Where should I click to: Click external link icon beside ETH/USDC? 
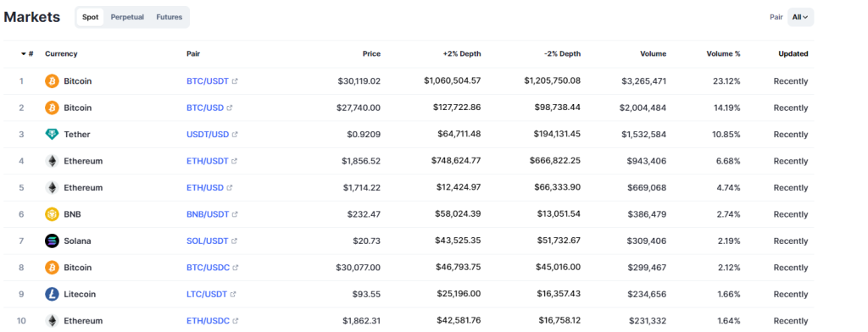click(x=236, y=321)
